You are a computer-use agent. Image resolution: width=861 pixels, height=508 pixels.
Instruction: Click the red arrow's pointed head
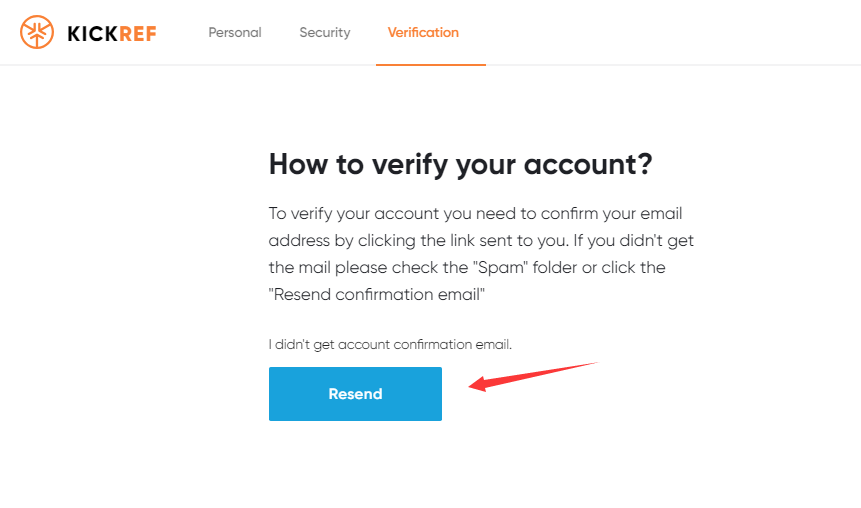[478, 385]
